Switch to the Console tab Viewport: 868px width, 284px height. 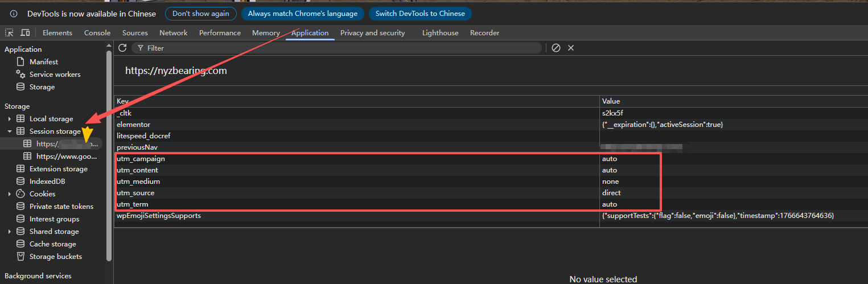click(97, 33)
